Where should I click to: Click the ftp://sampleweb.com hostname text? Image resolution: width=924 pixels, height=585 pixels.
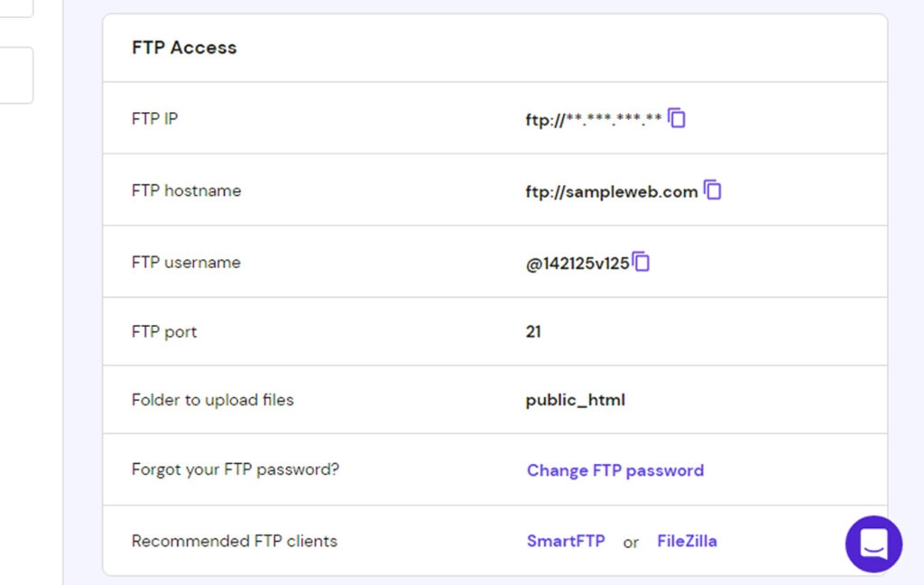pos(612,191)
